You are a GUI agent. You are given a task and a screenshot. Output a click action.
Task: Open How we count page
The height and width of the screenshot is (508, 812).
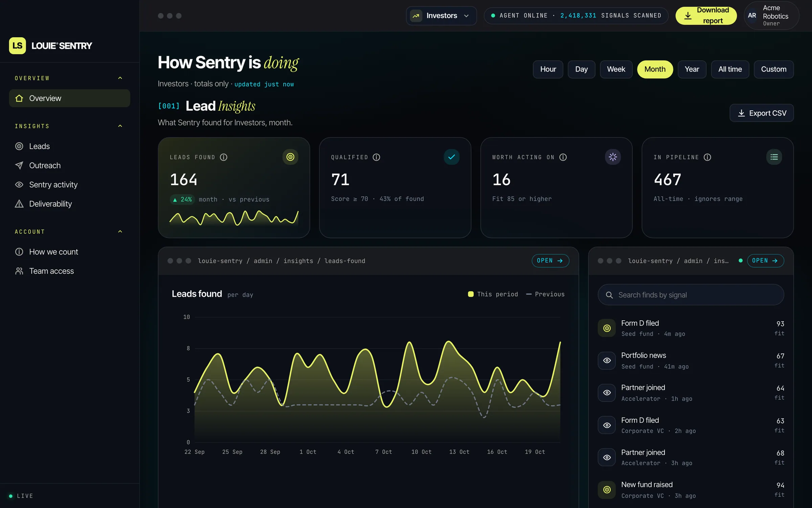pos(69,252)
